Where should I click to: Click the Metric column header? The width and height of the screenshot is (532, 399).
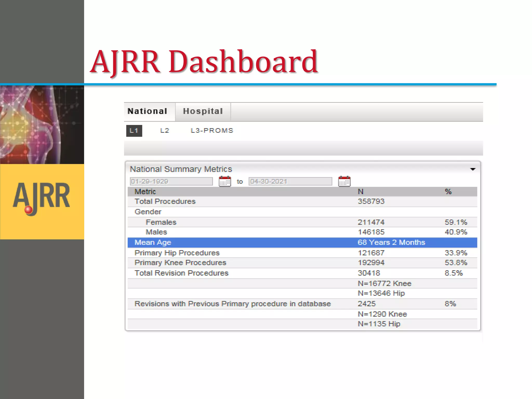(x=145, y=192)
